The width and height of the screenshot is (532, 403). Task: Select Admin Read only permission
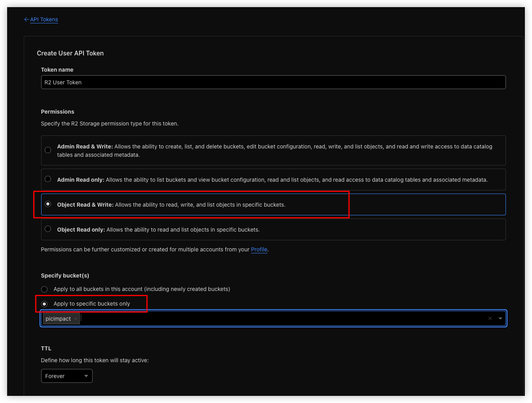pyautogui.click(x=48, y=179)
